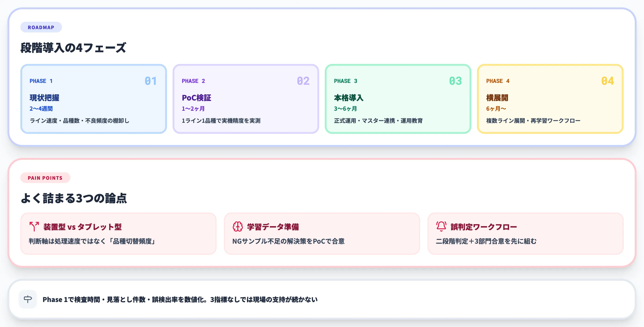Select the ROADMAP badge
644x327 pixels.
click(x=41, y=27)
